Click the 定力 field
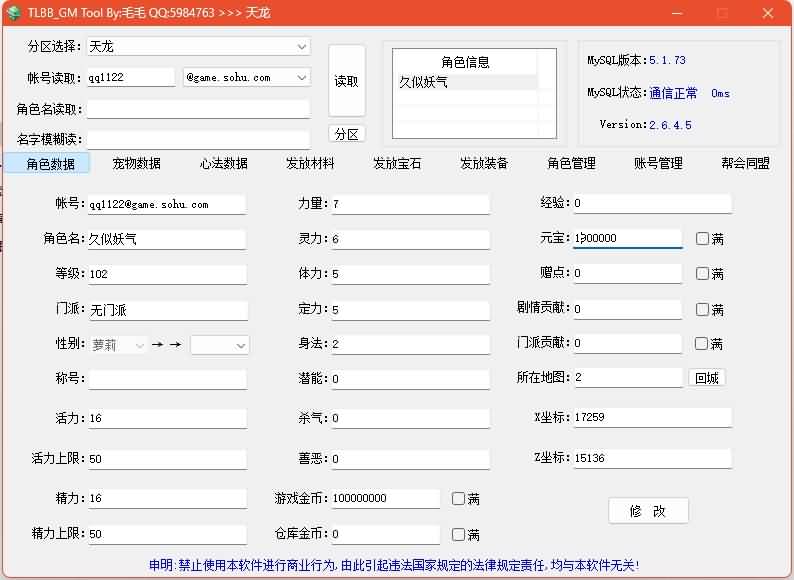Image resolution: width=794 pixels, height=580 pixels. click(x=411, y=310)
